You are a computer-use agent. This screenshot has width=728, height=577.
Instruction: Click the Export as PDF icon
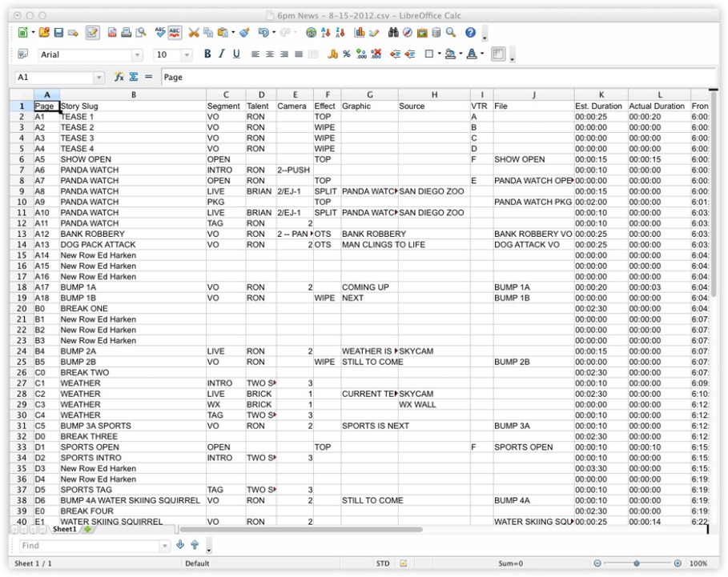tap(112, 33)
